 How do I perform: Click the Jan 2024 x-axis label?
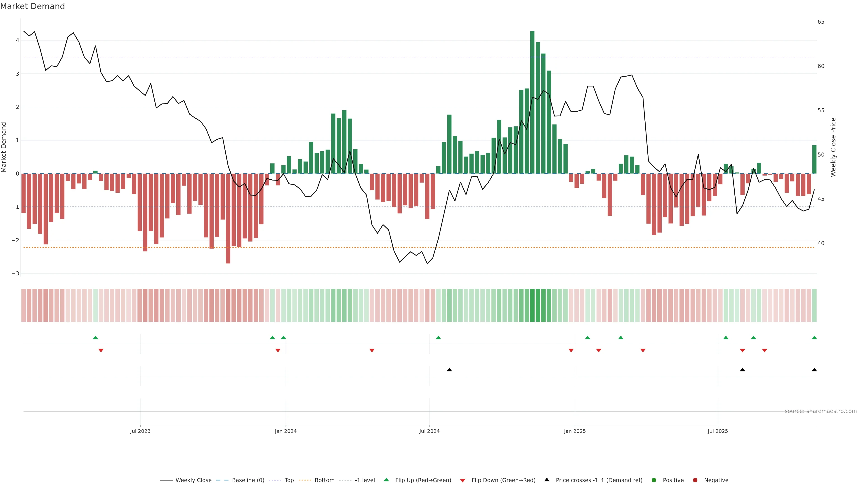(x=285, y=431)
